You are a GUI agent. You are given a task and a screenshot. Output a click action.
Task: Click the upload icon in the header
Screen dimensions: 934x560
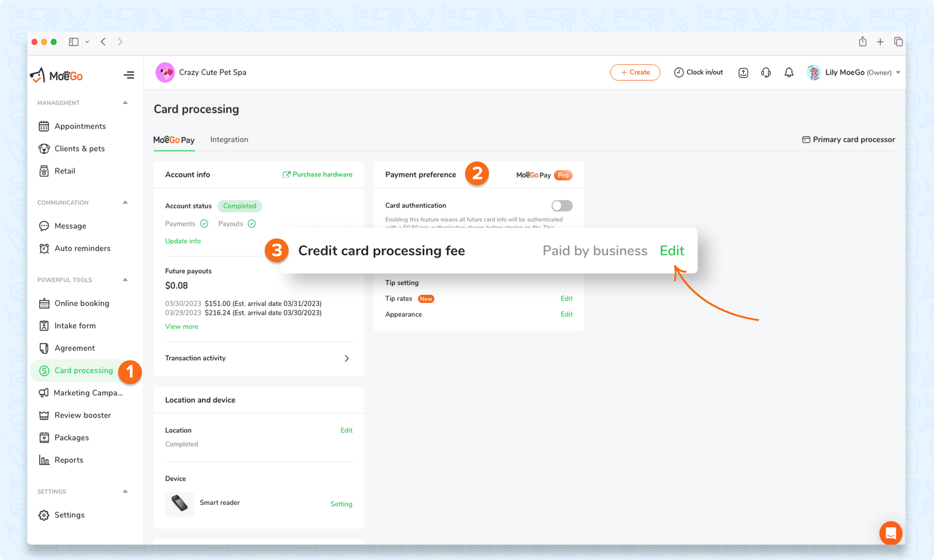(x=743, y=73)
